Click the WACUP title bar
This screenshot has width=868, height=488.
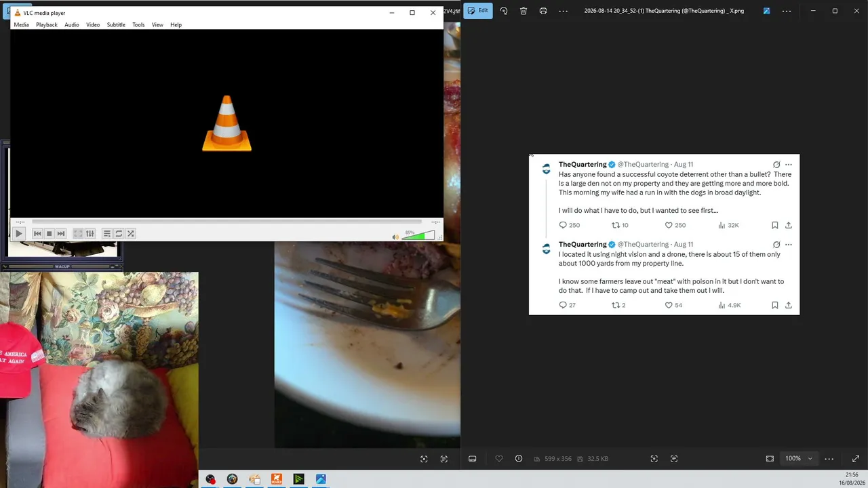click(x=62, y=266)
